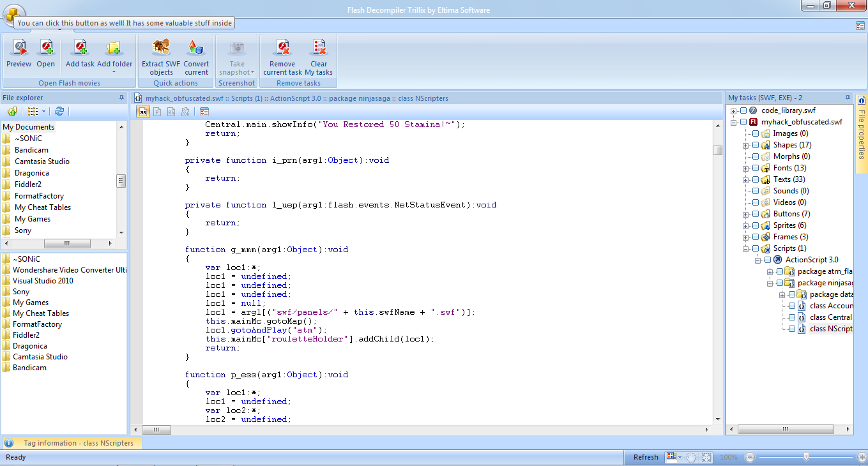
Task: Expand the code_library.swf tree node
Action: click(x=734, y=110)
